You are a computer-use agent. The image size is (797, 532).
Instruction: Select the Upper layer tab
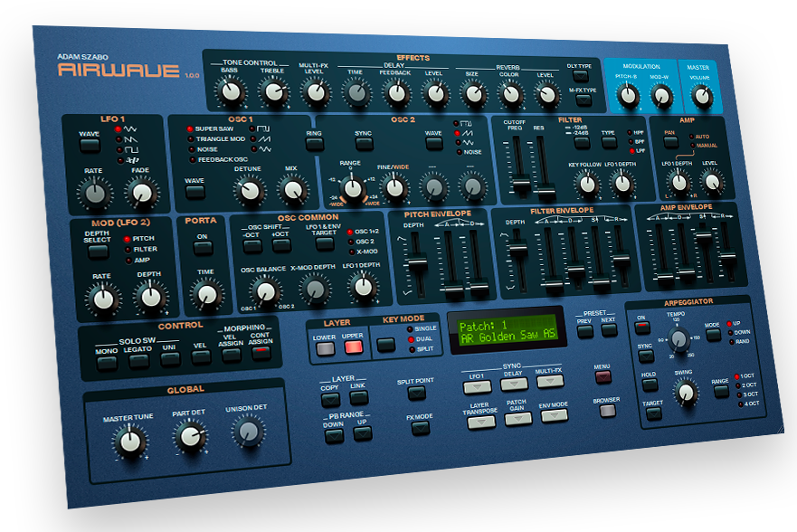tap(353, 347)
